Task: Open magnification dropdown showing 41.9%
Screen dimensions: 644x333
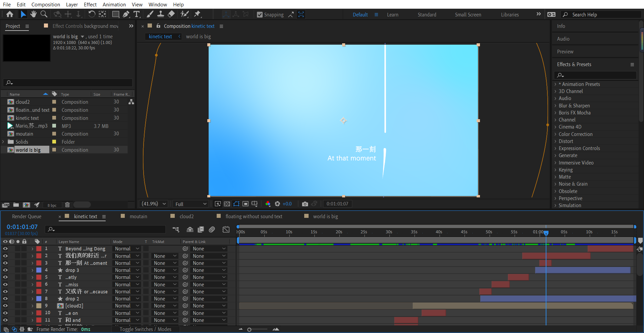Action: click(x=154, y=204)
